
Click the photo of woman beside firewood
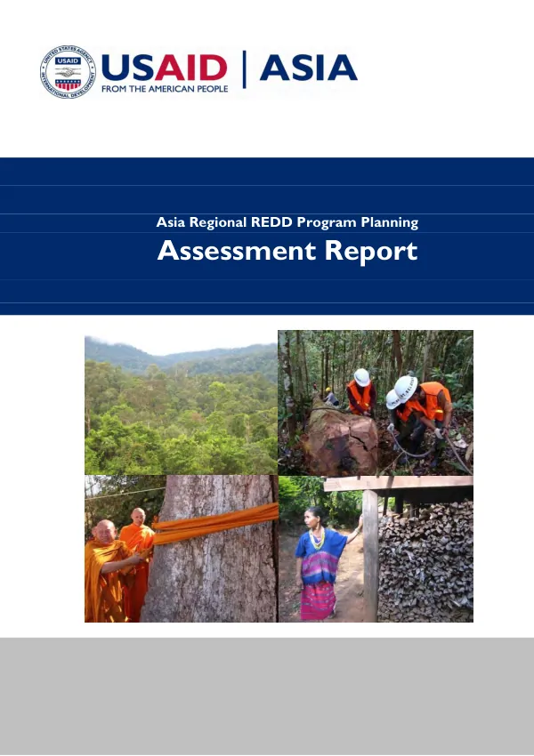pos(376,549)
